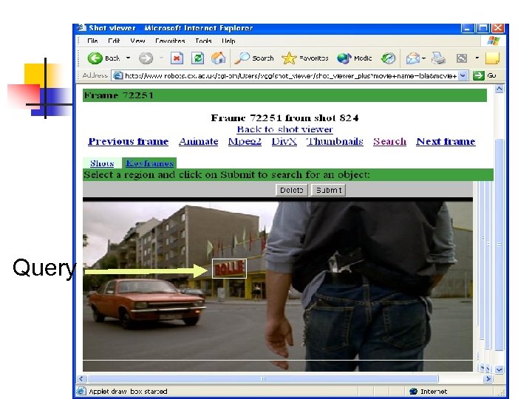Open the Mail dropdown arrow
The height and width of the screenshot is (399, 532).
[423, 58]
